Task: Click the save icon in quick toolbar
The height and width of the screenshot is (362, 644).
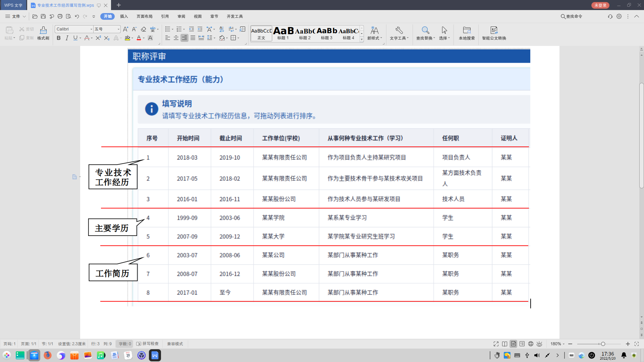Action: [x=43, y=16]
